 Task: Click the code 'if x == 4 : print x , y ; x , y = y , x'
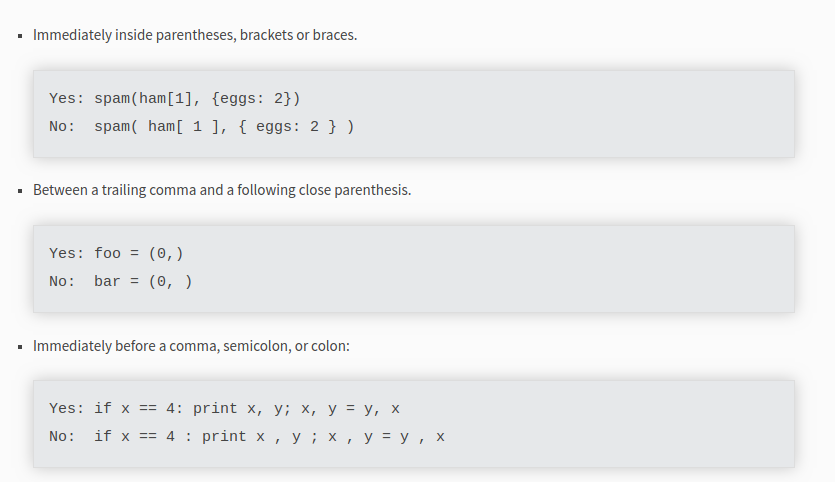269,437
